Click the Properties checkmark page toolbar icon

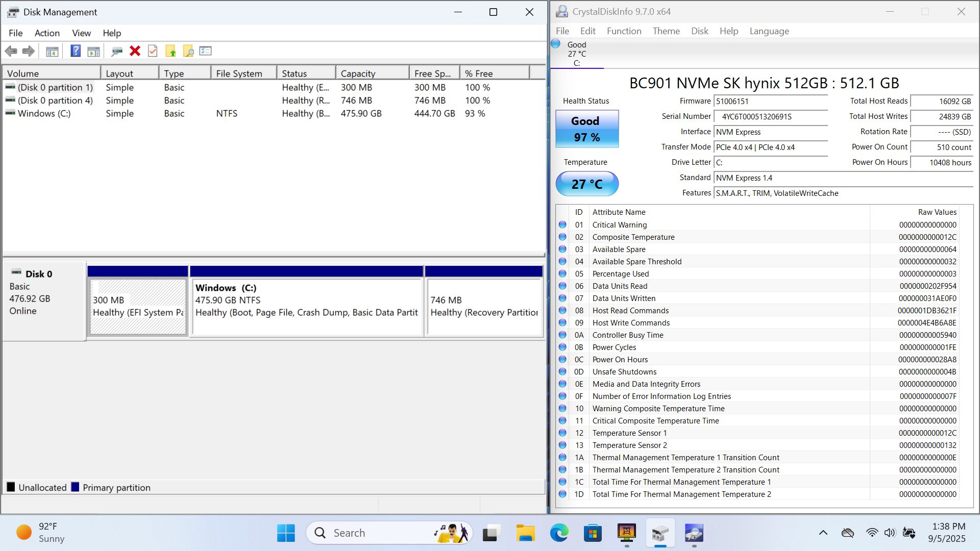(153, 51)
